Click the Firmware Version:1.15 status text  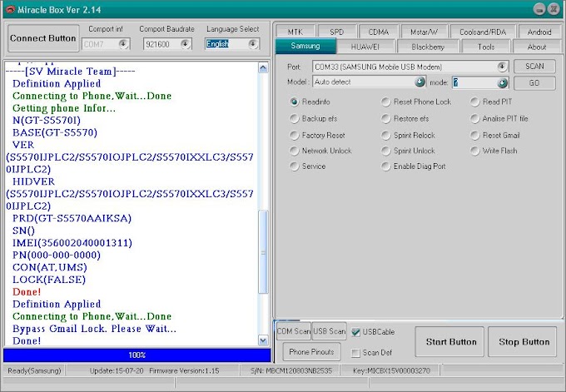coord(184,370)
